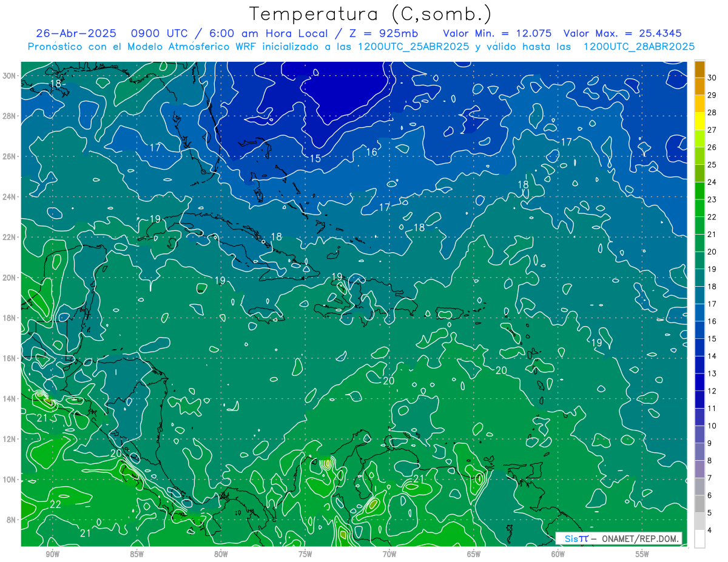Viewport: 728px width, 562px height.
Task: Click the "30N" latitude axis label
Action: 8,75
